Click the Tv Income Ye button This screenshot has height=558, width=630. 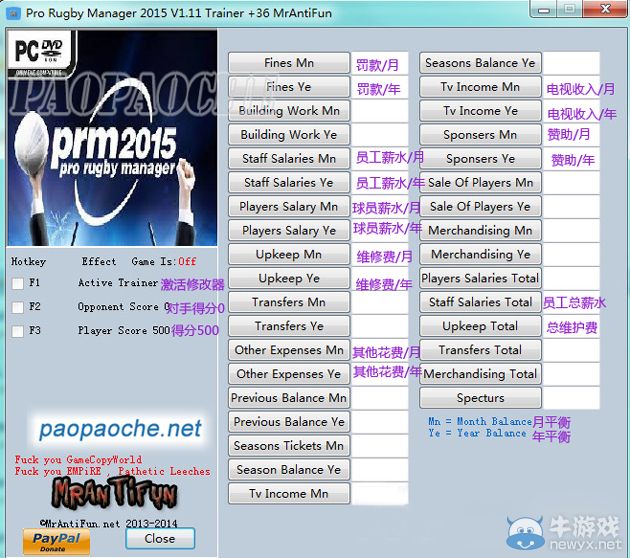pyautogui.click(x=480, y=111)
